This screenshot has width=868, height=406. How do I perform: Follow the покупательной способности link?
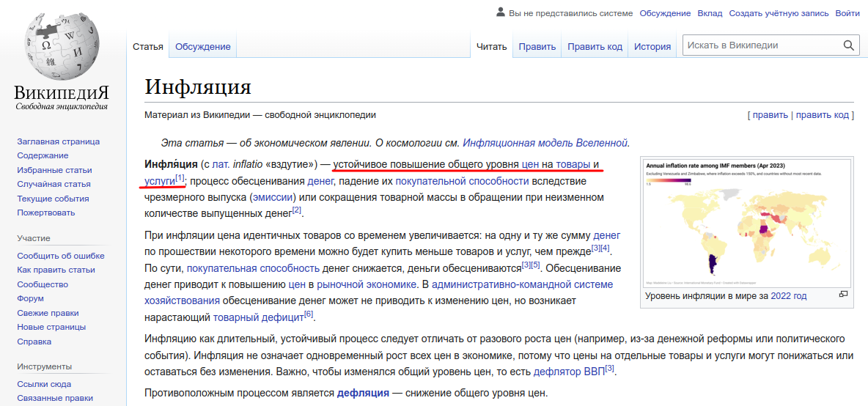(463, 181)
